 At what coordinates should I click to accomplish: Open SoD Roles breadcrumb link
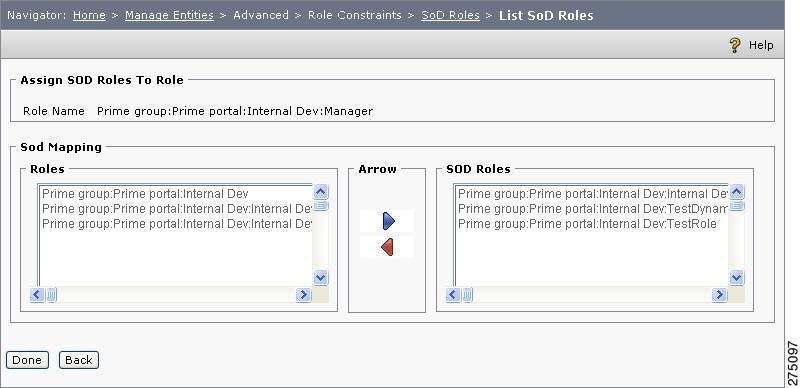(x=451, y=15)
